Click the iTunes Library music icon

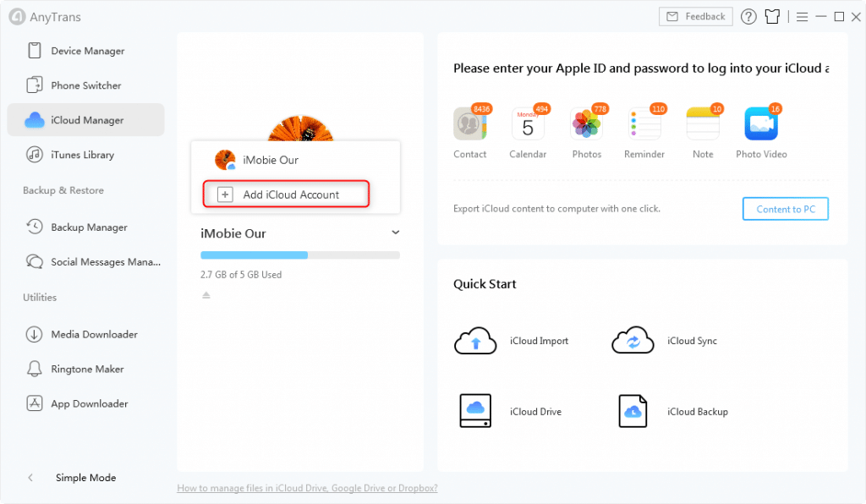pos(34,155)
